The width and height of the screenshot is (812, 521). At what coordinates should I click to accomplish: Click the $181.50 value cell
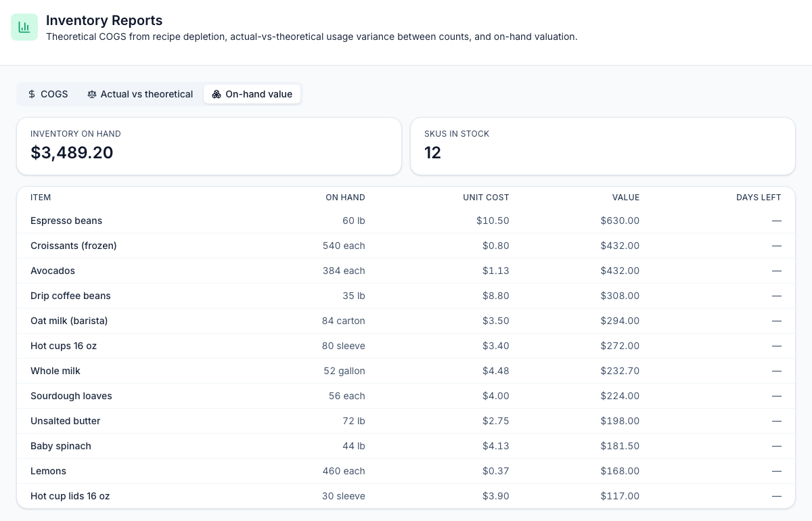[620, 446]
